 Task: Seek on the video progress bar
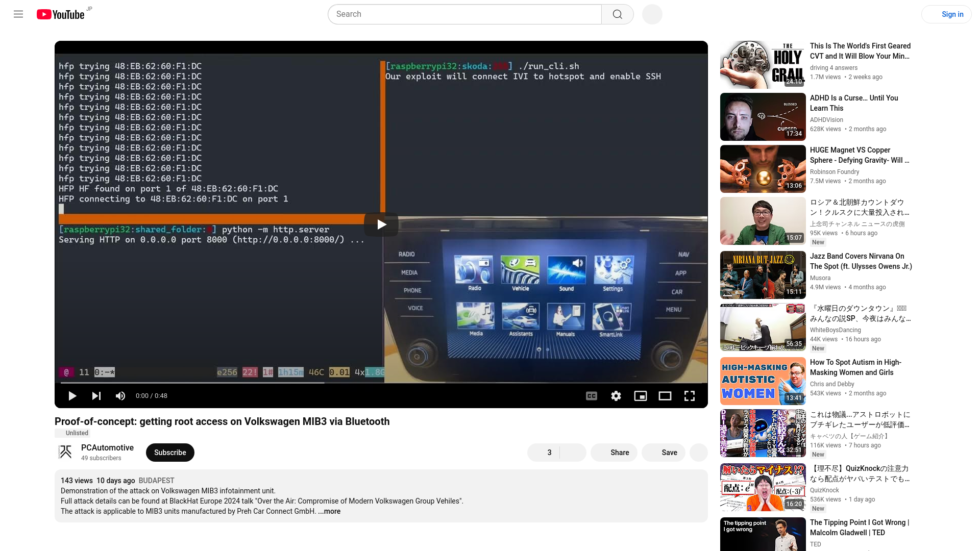[381, 383]
